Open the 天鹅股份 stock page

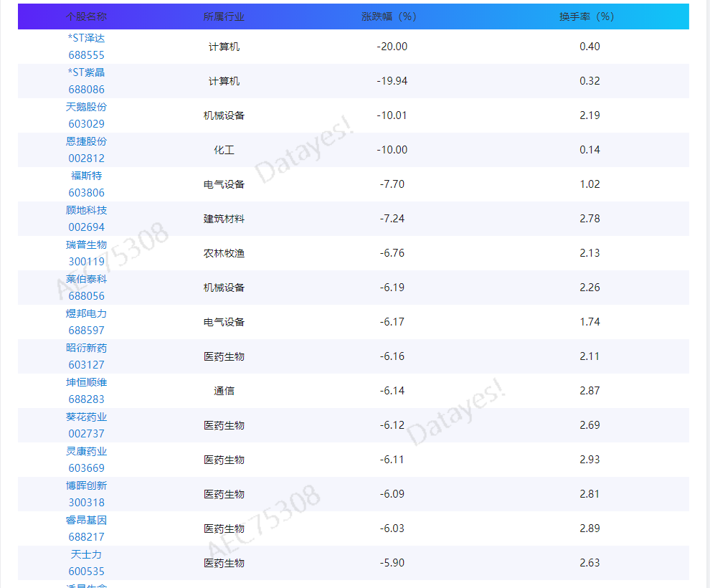(x=87, y=107)
